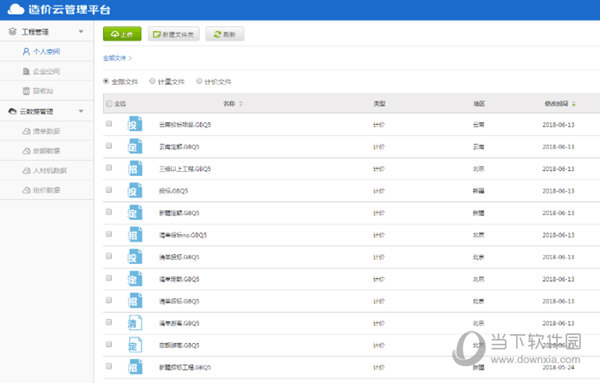Image resolution: width=600 pixels, height=383 pixels.
Task: Open the file 清单招标no.GBQ5
Action: (x=183, y=235)
